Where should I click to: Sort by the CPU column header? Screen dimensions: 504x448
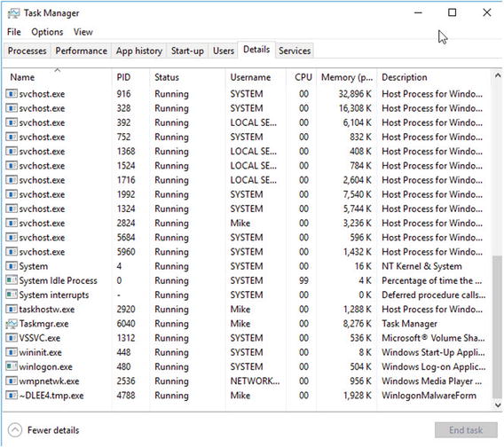tap(303, 77)
